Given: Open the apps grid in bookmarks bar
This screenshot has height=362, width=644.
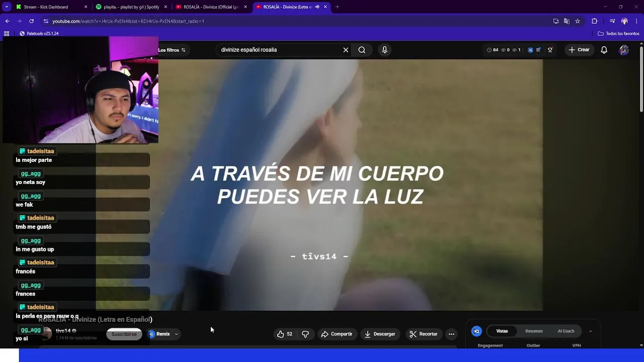Looking at the screenshot, I should point(7,33).
